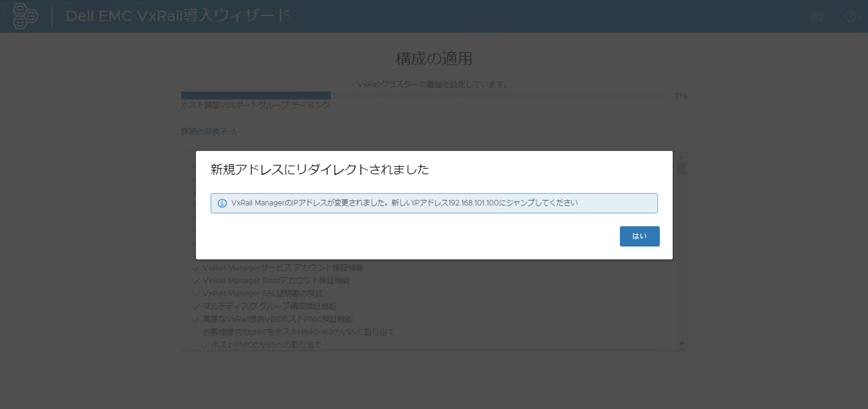This screenshot has width=868, height=409.
Task: Click the VxRail hexagon logo icon
Action: 25,16
